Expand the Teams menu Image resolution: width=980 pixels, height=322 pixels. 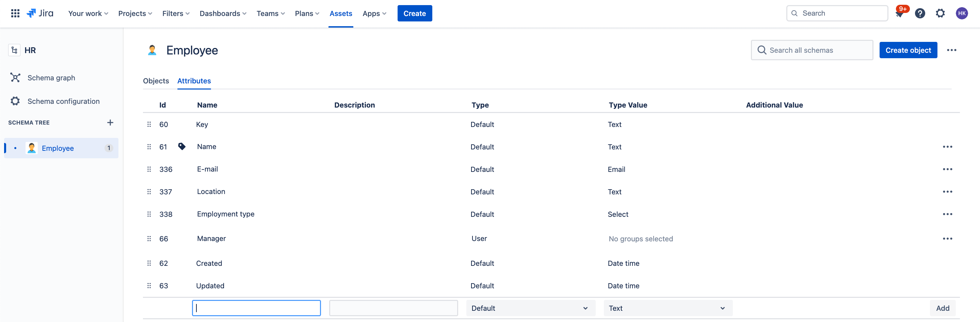point(271,13)
